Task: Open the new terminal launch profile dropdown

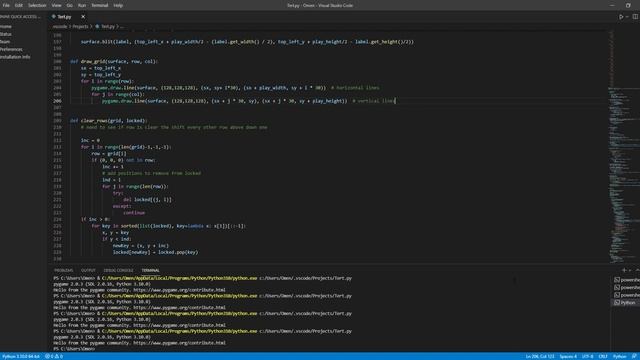Action: tap(630, 270)
